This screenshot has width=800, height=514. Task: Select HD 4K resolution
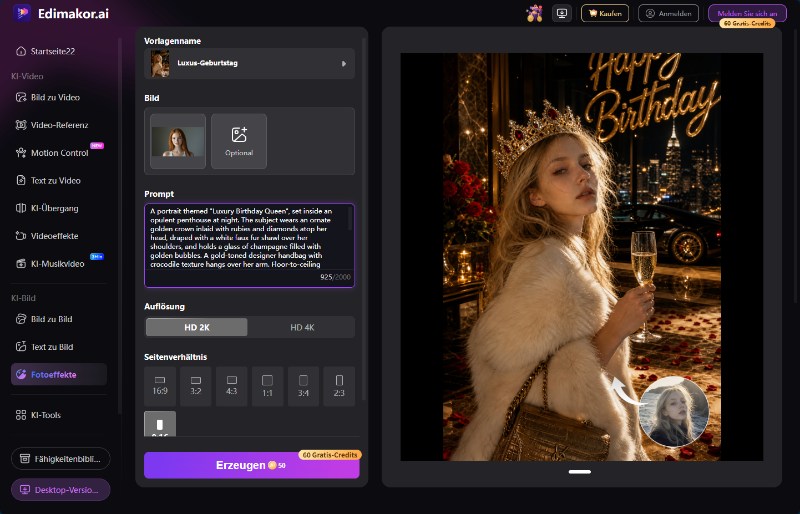302,327
